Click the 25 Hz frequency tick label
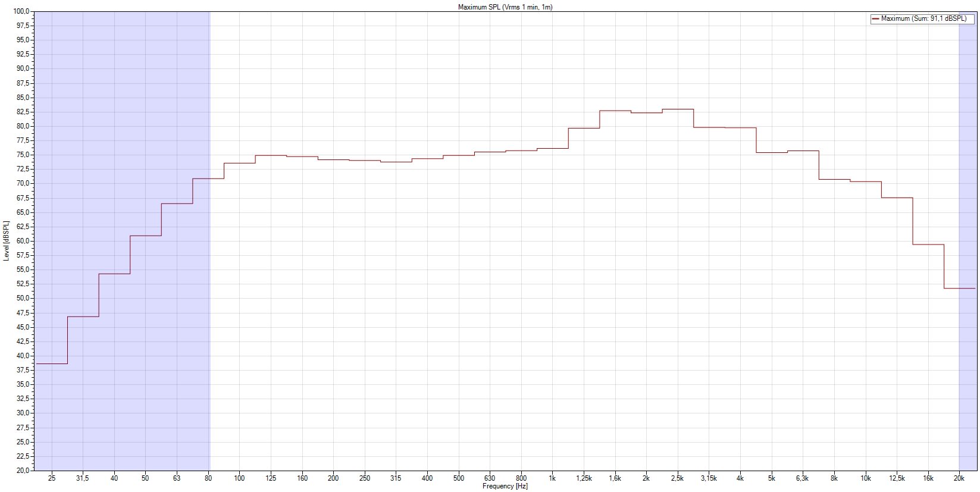The width and height of the screenshot is (980, 492). tap(52, 478)
